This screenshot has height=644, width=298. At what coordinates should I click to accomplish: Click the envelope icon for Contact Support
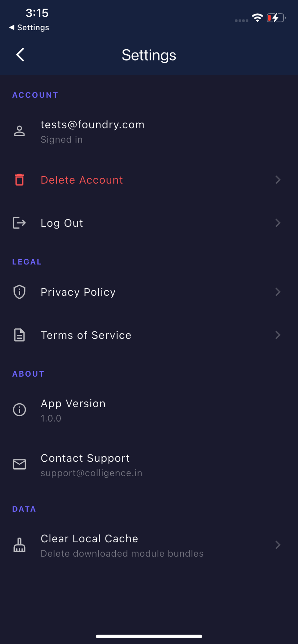click(19, 464)
